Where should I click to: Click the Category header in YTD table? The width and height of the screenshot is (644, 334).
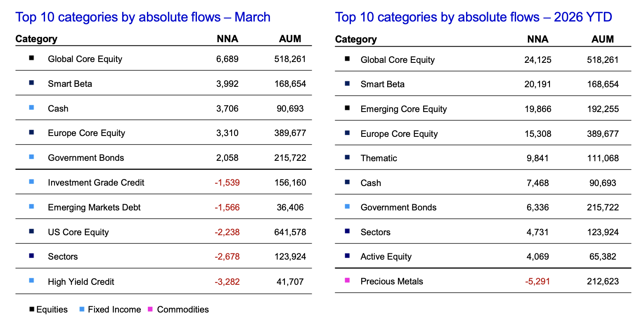(x=356, y=39)
